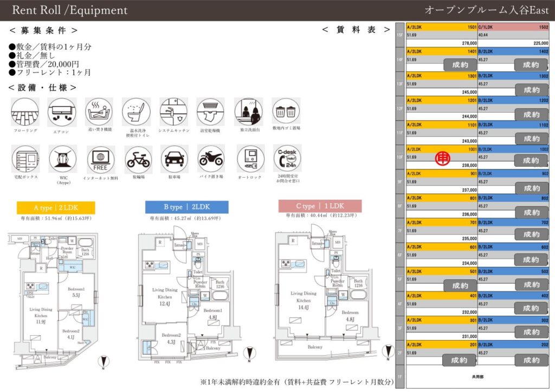Click the flooring (フローリング) icon
555x392 pixels.
coord(25,112)
